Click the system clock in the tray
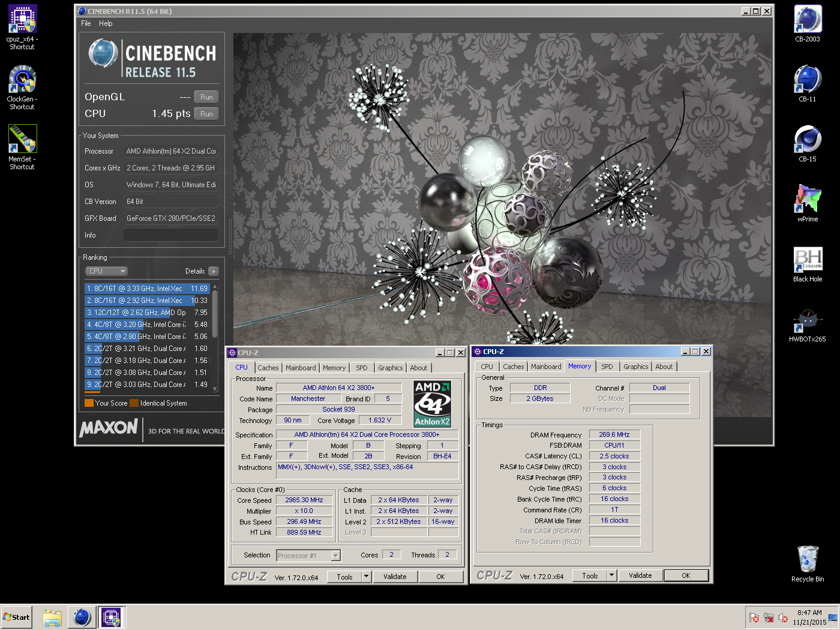Image resolution: width=840 pixels, height=630 pixels. pos(809,617)
